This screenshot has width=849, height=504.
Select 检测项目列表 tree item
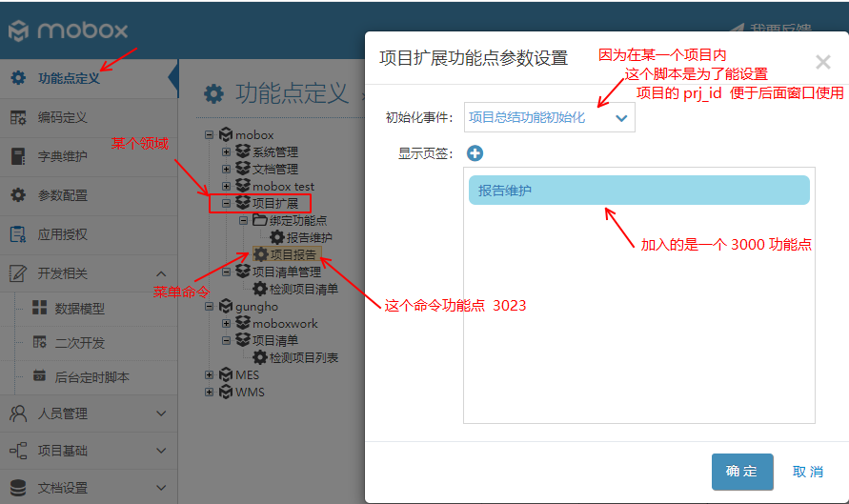(303, 358)
